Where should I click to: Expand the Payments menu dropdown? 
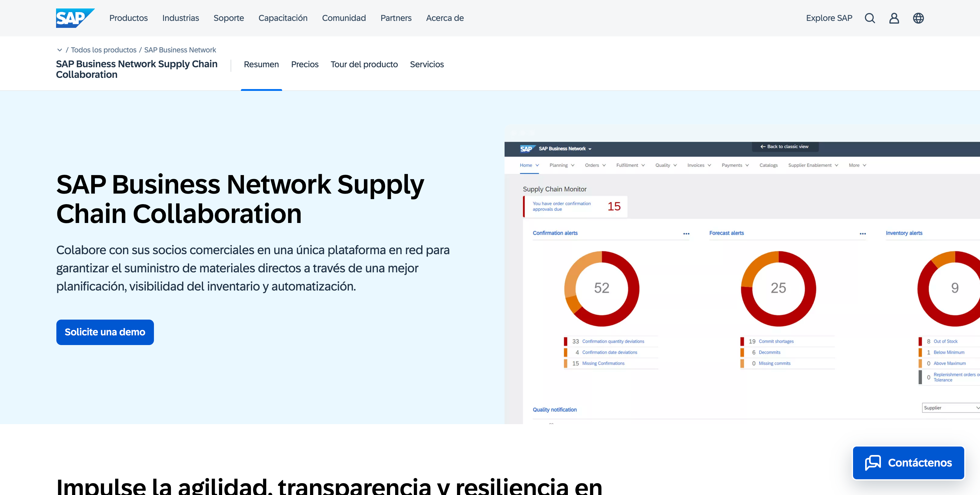(x=747, y=165)
